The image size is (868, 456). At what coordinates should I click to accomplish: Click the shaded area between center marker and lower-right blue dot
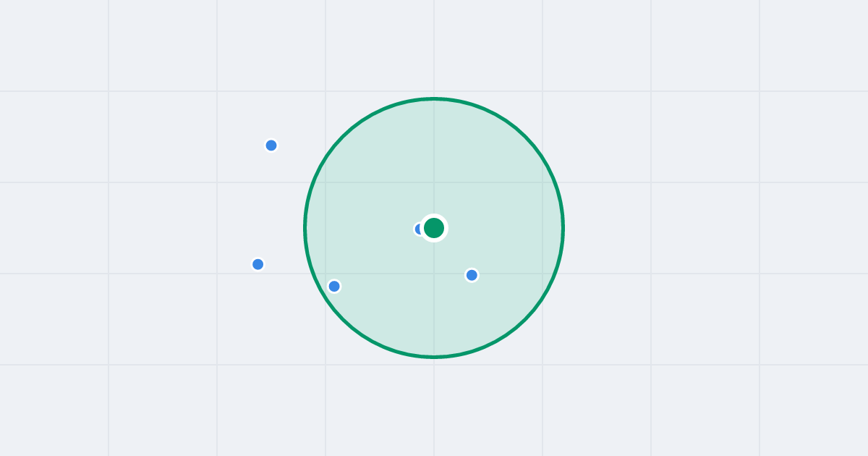click(x=454, y=253)
